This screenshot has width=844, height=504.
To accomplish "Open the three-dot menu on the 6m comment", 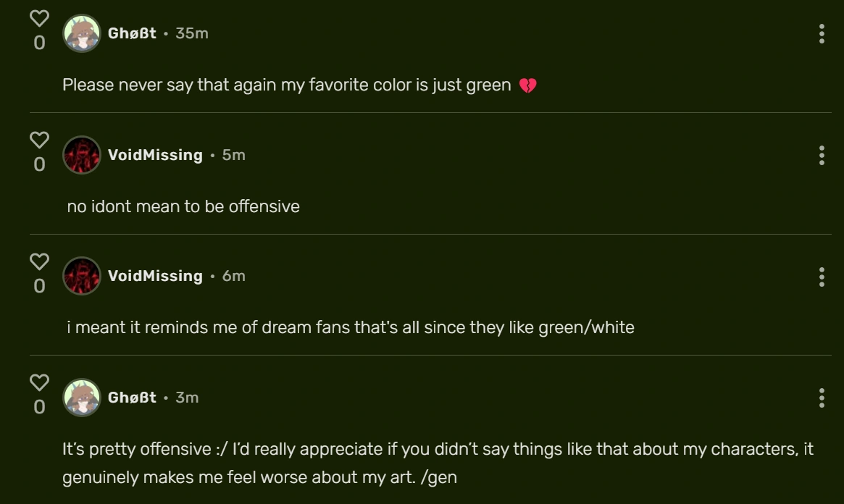I will coord(821,276).
